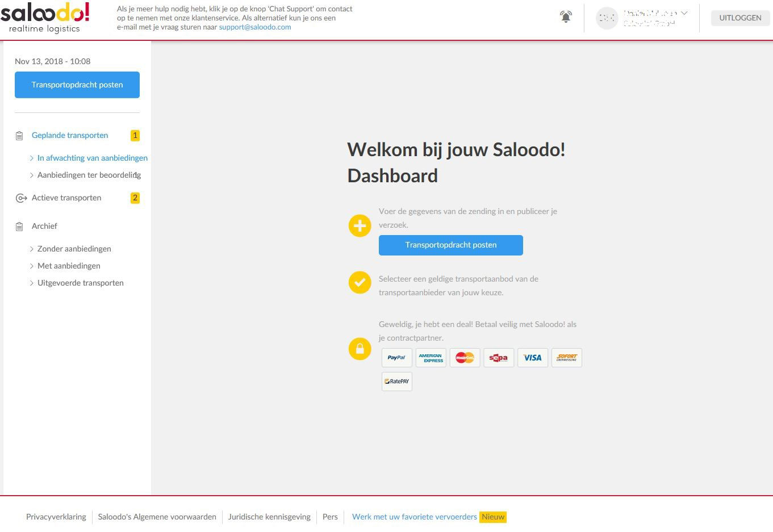Click dashboard Transportopdracht posten button

pos(451,245)
